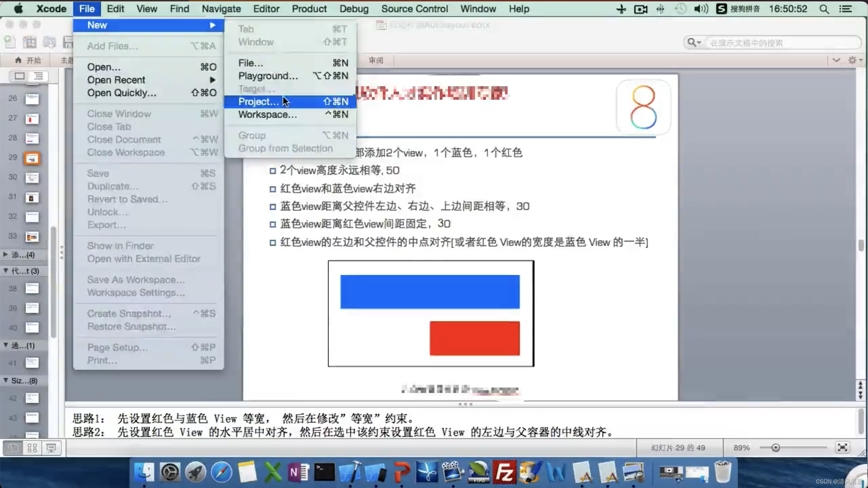Expand the 添…(4) slide section
Viewport: 868px width, 488px height.
pos(6,255)
